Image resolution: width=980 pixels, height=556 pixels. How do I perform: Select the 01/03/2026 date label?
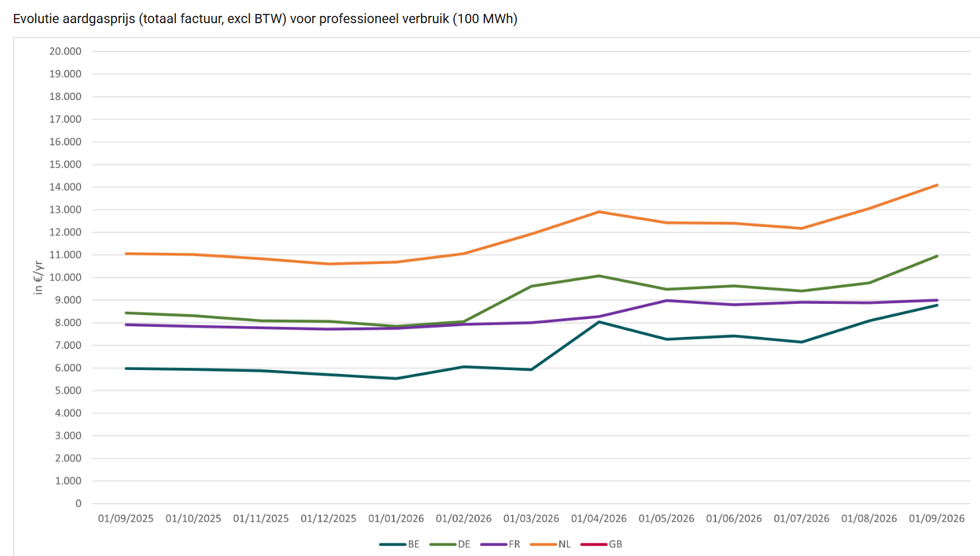coord(531,518)
